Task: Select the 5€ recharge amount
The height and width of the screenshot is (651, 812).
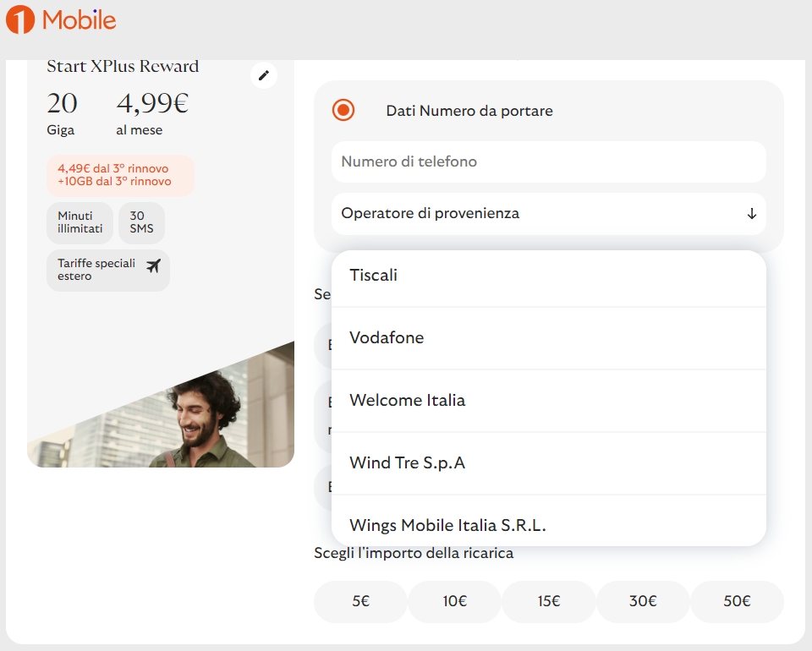Action: (x=360, y=601)
